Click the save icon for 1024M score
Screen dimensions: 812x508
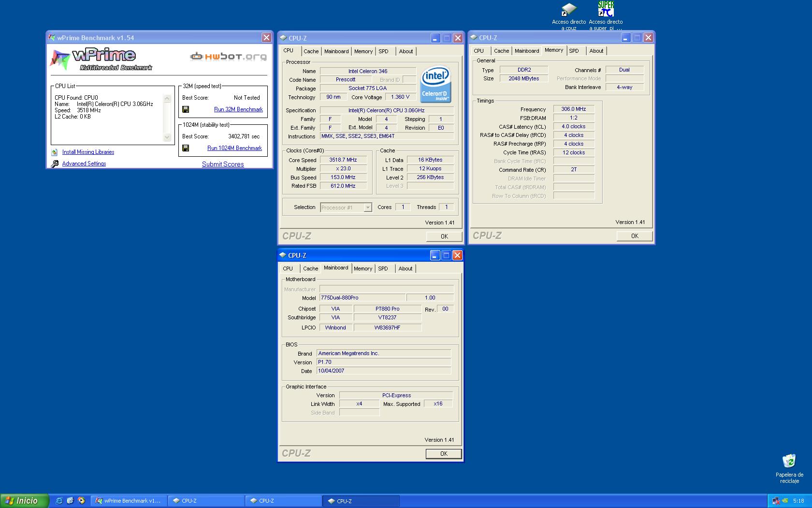pyautogui.click(x=186, y=148)
